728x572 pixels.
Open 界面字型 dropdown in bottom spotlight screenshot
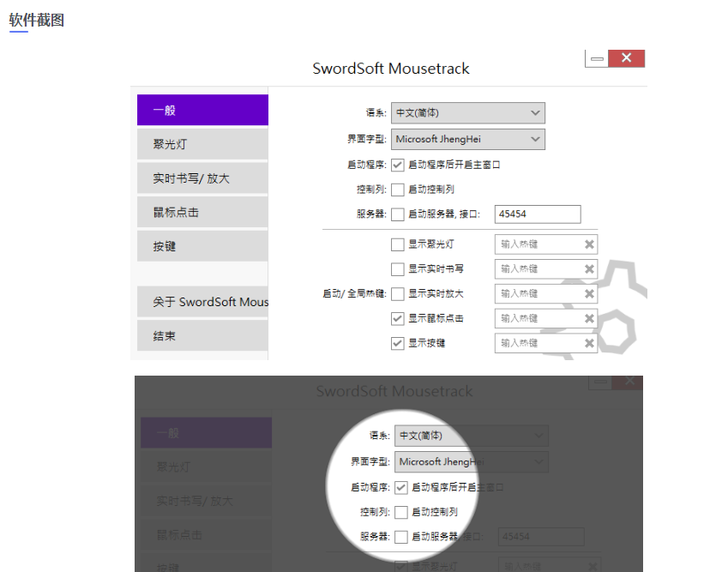click(x=472, y=462)
